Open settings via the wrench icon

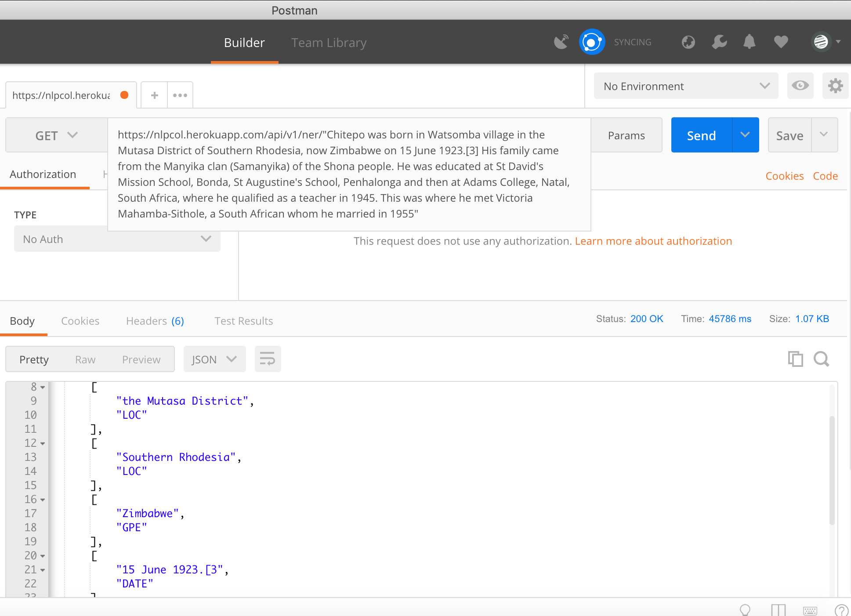pyautogui.click(x=719, y=42)
